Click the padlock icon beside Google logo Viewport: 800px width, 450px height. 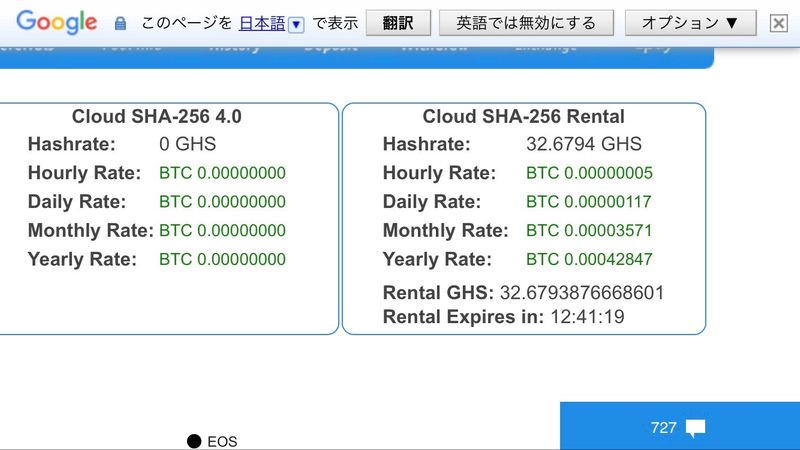click(121, 23)
